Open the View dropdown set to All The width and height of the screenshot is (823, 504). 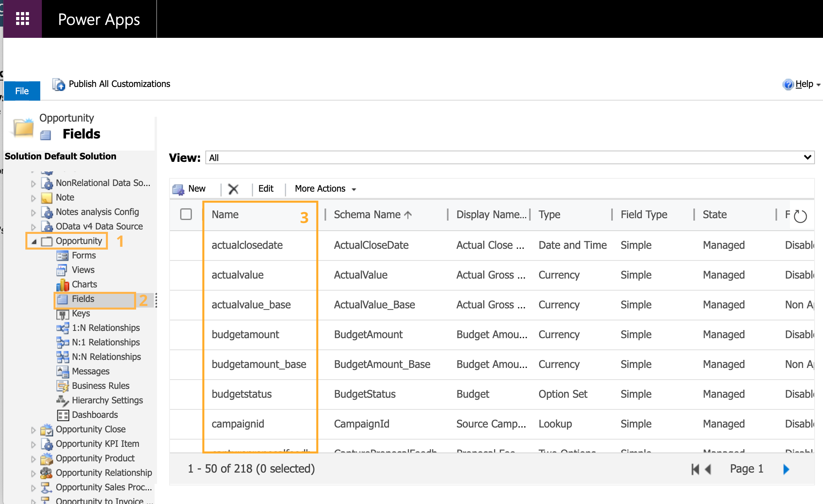tap(509, 157)
